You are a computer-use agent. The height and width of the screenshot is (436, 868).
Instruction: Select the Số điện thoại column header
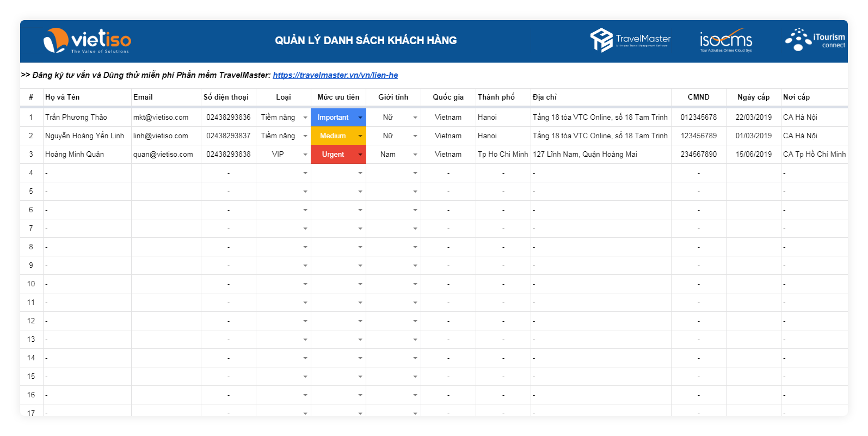[x=229, y=97]
